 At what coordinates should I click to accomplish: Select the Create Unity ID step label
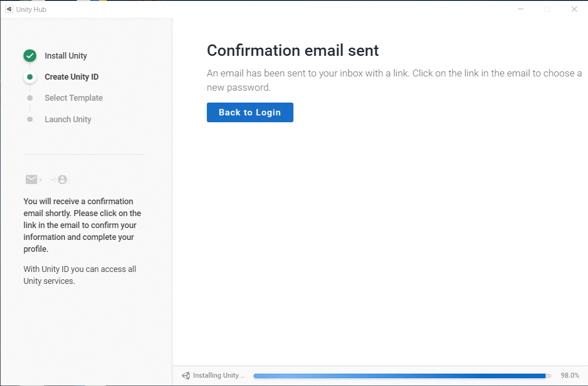click(x=71, y=77)
